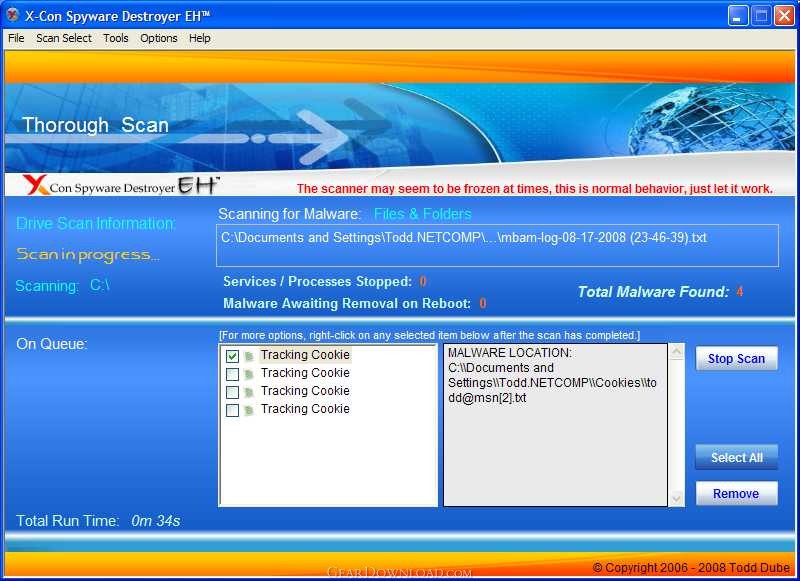This screenshot has height=581, width=800.
Task: Uncheck the first Tracking Cookie checkbox
Action: point(232,356)
